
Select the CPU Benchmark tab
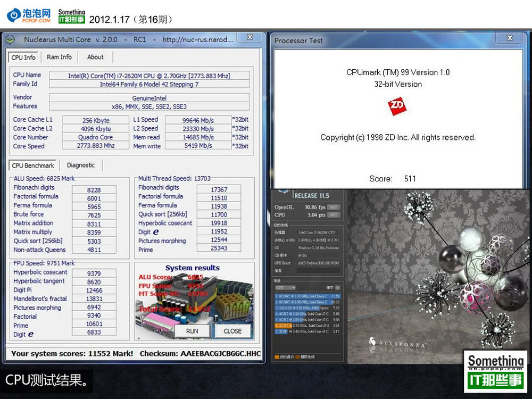pos(33,165)
